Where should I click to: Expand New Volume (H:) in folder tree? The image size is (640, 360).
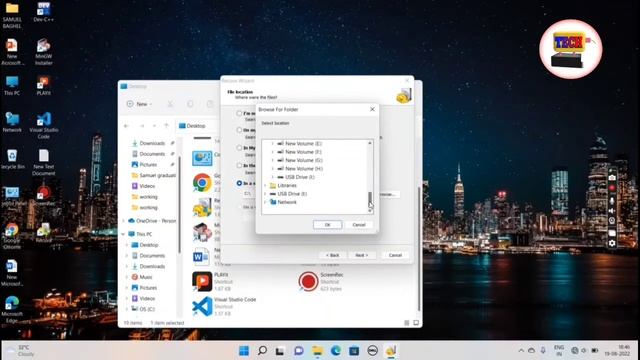coord(273,169)
